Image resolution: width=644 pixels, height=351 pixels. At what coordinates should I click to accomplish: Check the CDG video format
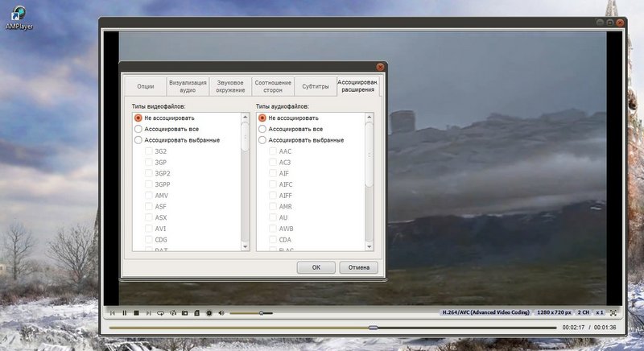[149, 240]
